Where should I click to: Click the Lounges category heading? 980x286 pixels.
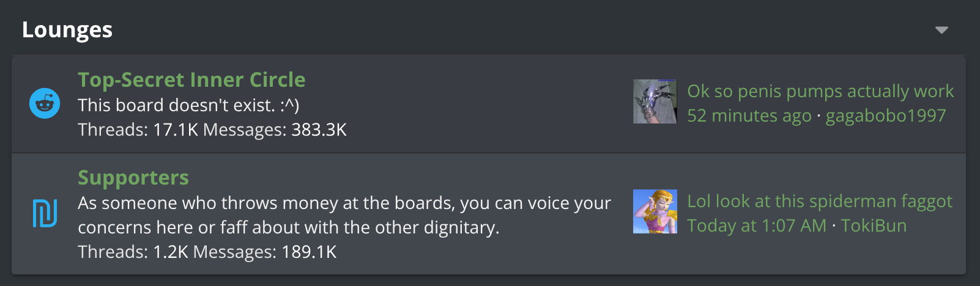click(67, 30)
